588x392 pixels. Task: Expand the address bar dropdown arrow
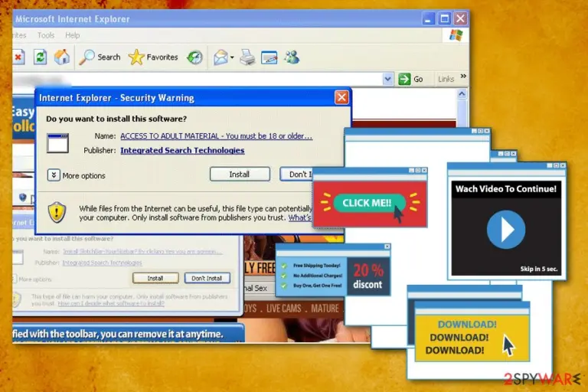pyautogui.click(x=387, y=79)
